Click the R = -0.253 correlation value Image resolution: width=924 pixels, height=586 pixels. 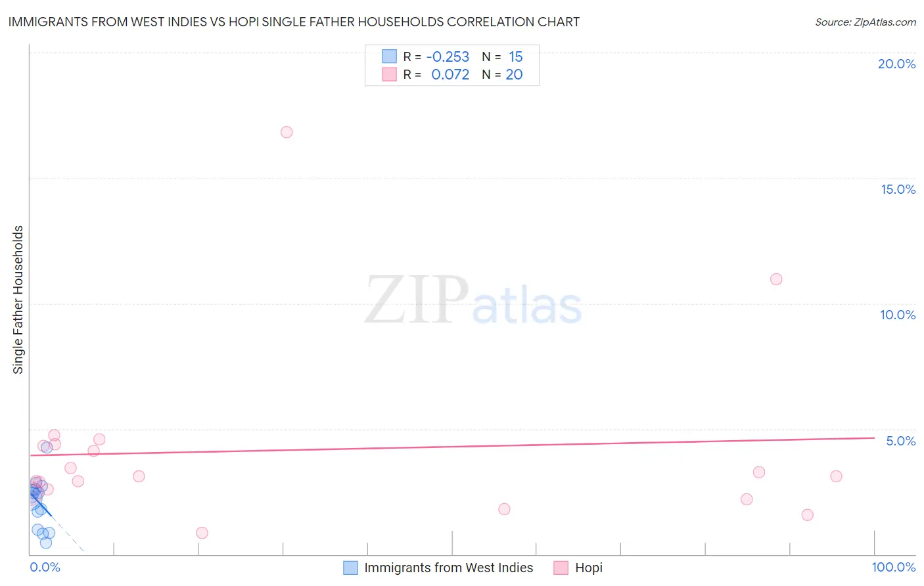pos(436,56)
